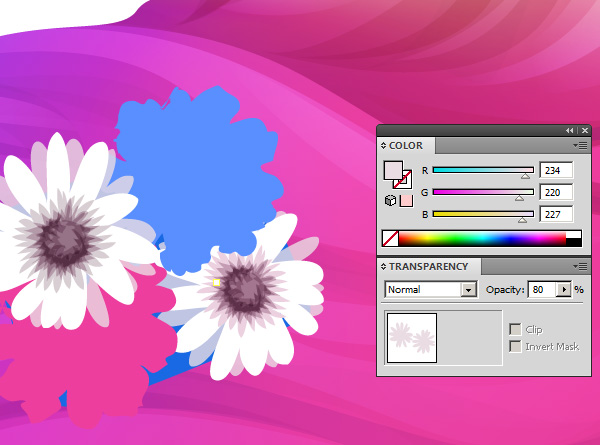This screenshot has width=600, height=445.
Task: Open the Color panel options menu
Action: point(581,146)
